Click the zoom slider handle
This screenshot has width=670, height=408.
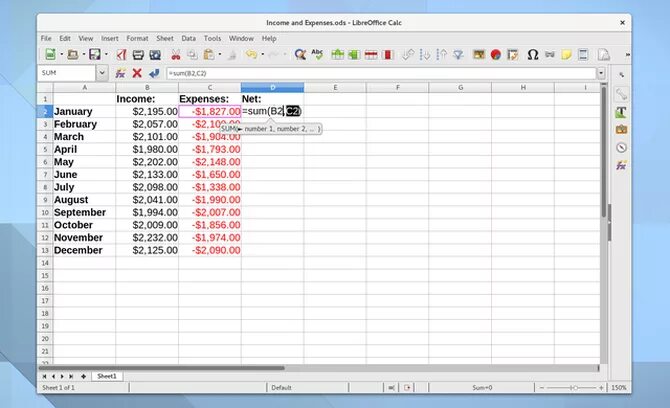pos(576,387)
